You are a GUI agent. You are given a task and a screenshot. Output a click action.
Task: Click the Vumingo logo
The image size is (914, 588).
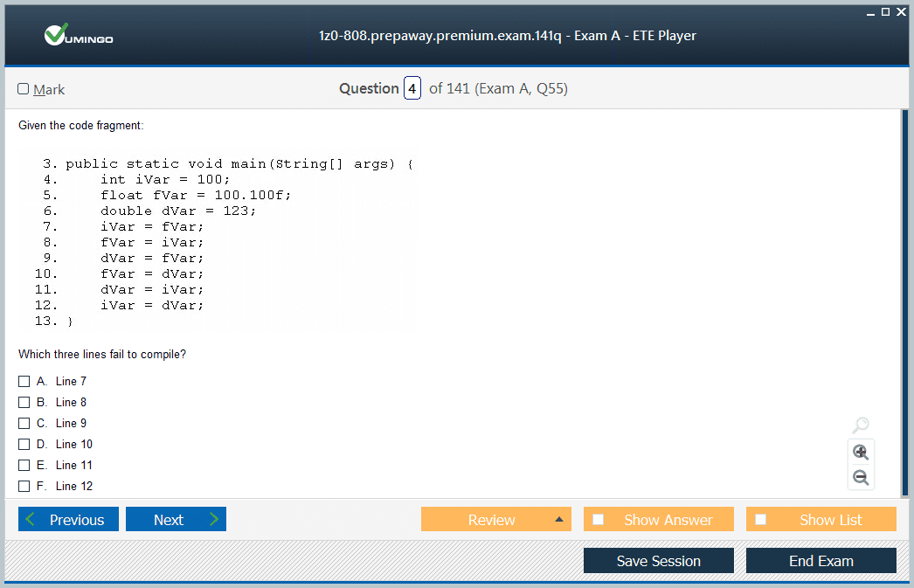click(79, 36)
